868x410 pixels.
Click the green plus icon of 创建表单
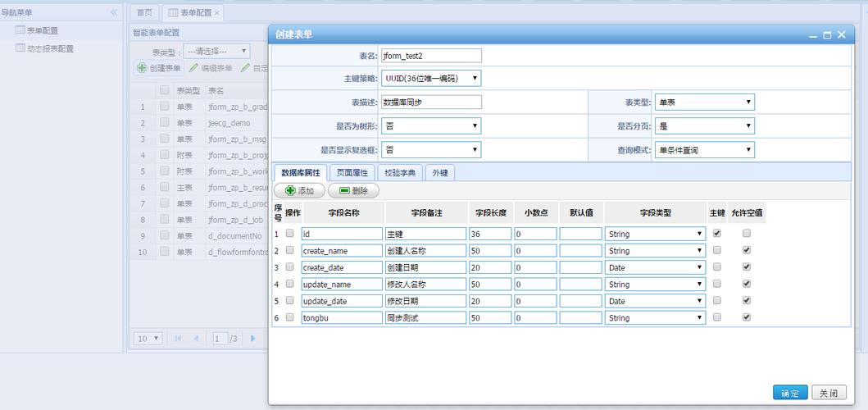click(x=143, y=68)
